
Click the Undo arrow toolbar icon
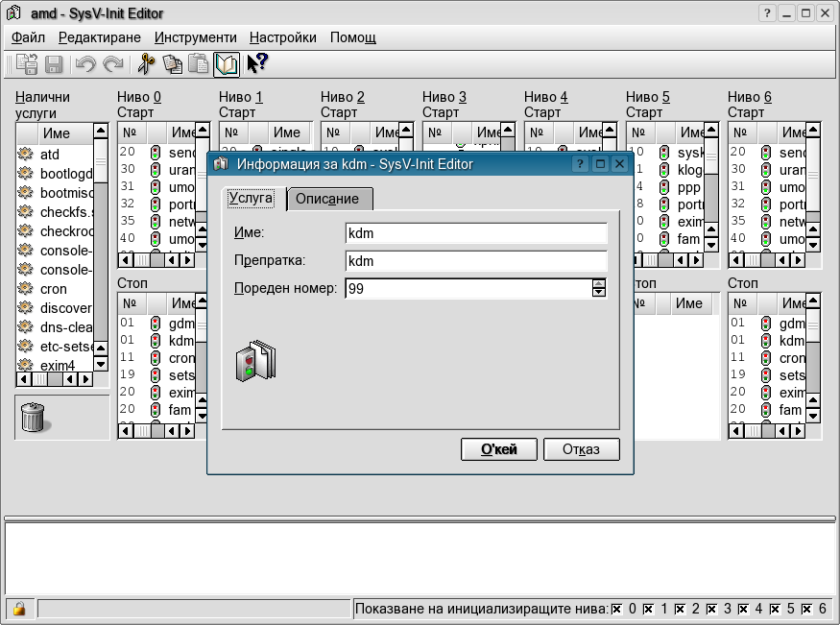[x=85, y=64]
